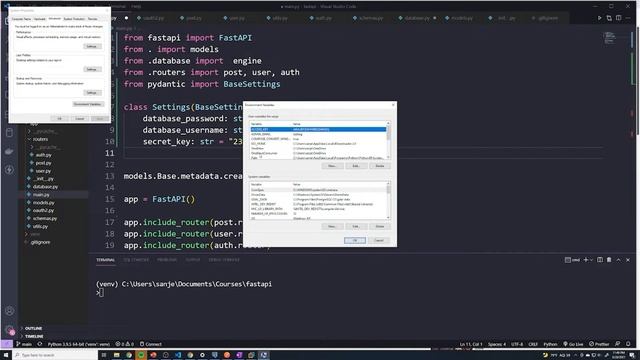This screenshot has height=360, width=640.
Task: Click New under system variables list
Action: coord(332,227)
